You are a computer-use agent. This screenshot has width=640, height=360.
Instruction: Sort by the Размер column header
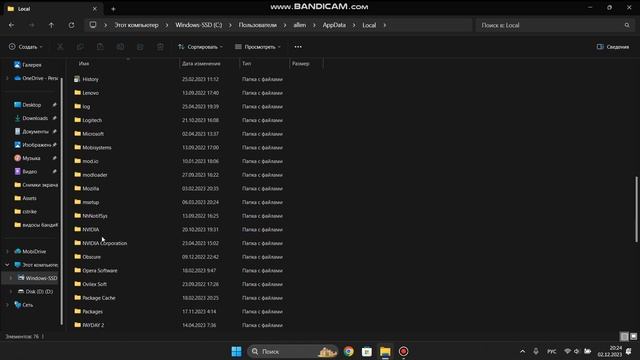click(301, 64)
